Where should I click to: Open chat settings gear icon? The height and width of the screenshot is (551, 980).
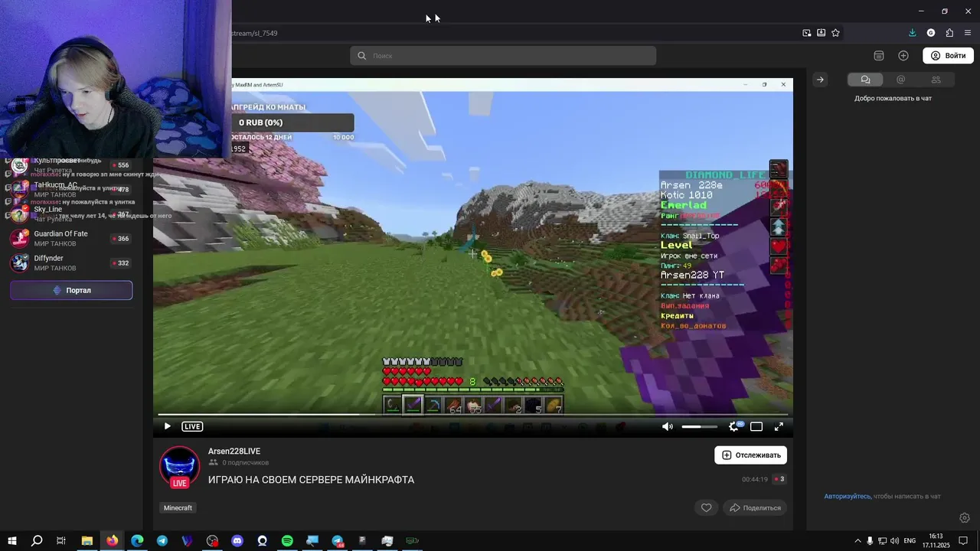pyautogui.click(x=965, y=518)
